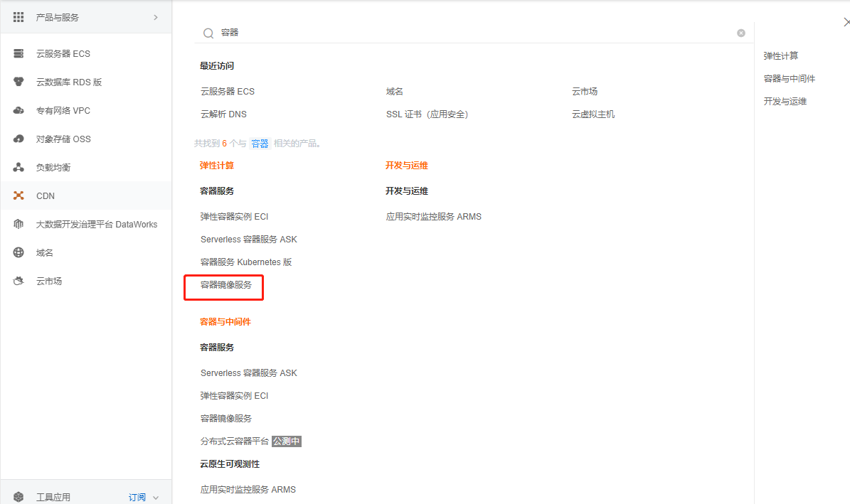
Task: Open recently visited 云市场 link
Action: coord(585,92)
